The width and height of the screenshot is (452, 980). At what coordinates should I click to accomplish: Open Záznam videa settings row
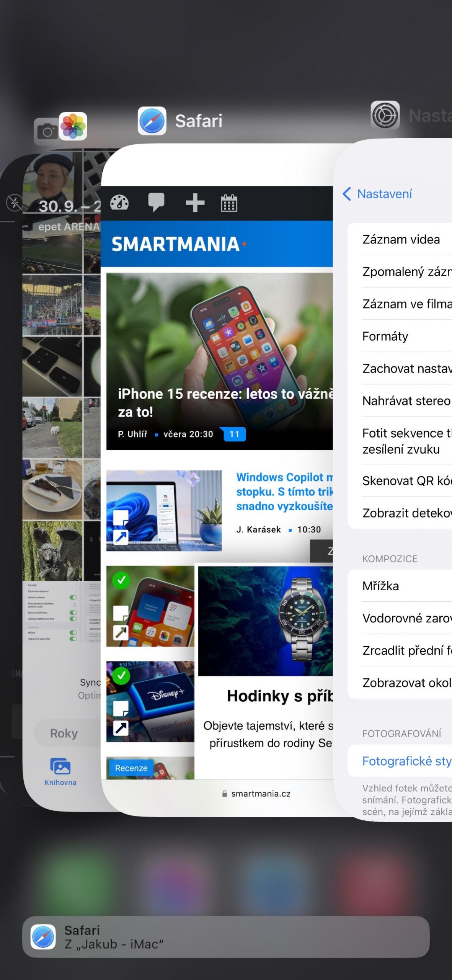point(400,239)
